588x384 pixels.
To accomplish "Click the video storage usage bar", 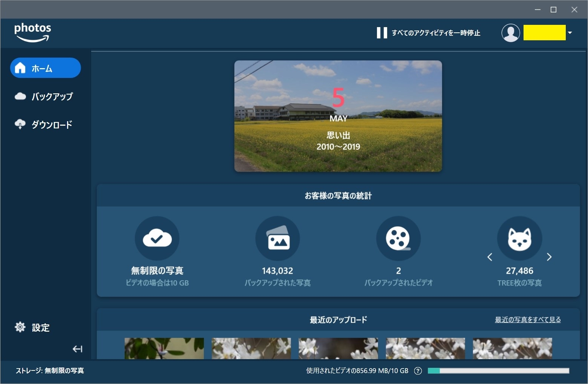I will [x=498, y=371].
